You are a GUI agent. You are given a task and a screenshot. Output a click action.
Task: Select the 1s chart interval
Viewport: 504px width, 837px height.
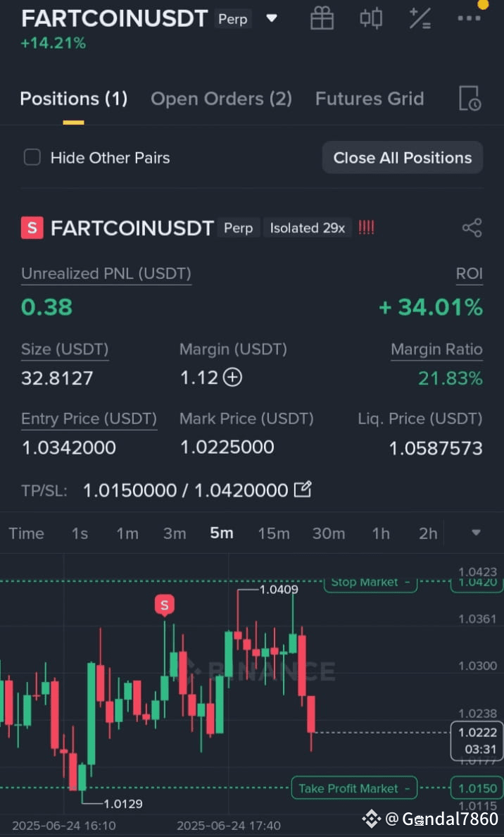pos(80,533)
